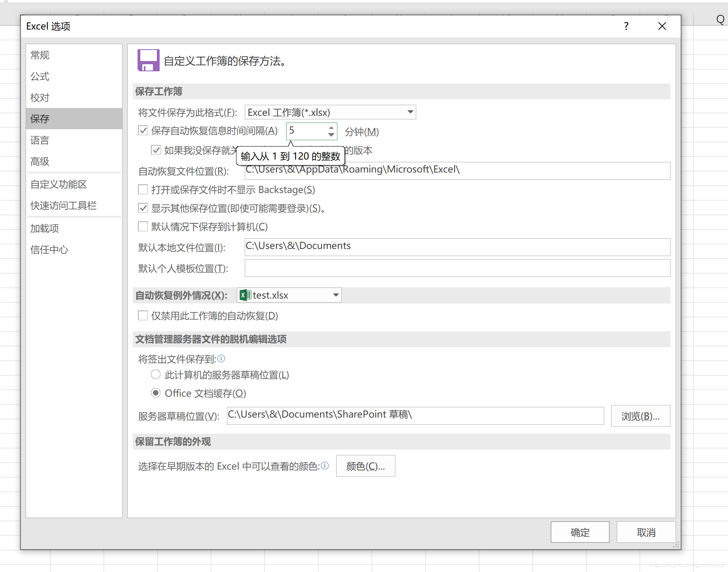Click the help question mark icon
The image size is (728, 572).
(626, 26)
